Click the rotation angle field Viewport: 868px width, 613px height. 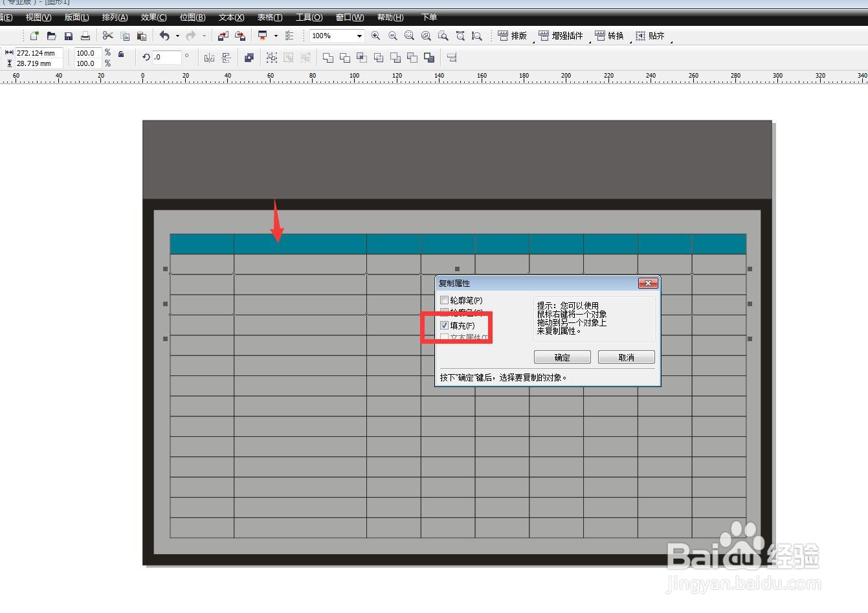[167, 57]
